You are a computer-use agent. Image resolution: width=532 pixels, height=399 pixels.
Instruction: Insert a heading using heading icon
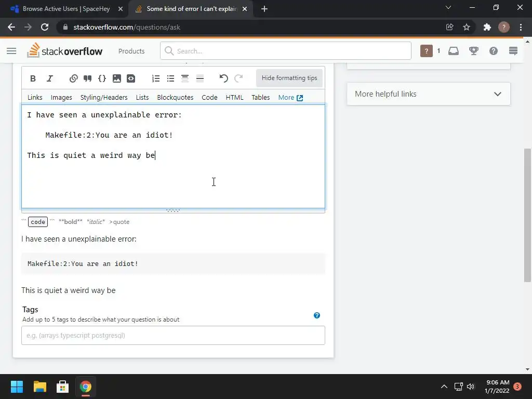click(x=185, y=78)
